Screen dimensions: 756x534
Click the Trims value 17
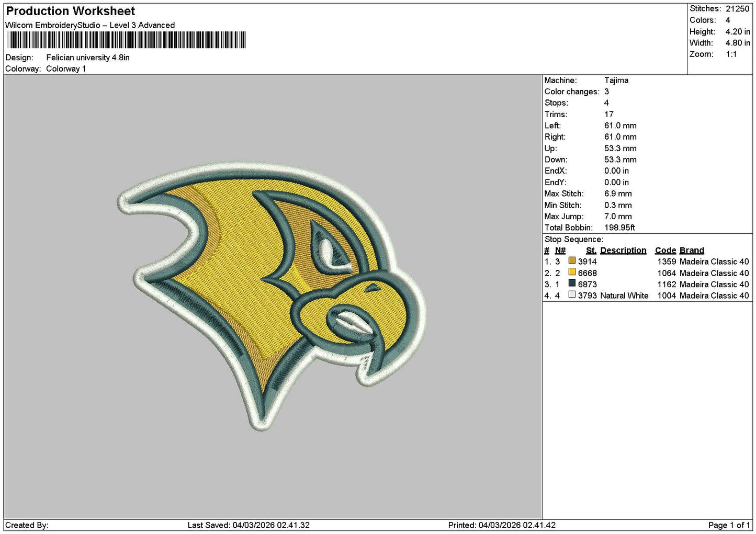tap(608, 114)
